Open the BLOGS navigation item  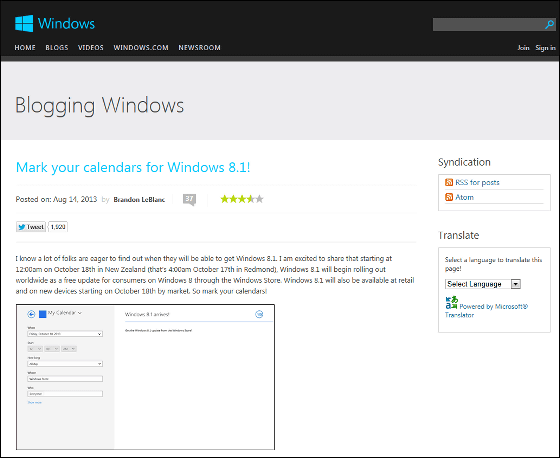coord(56,48)
